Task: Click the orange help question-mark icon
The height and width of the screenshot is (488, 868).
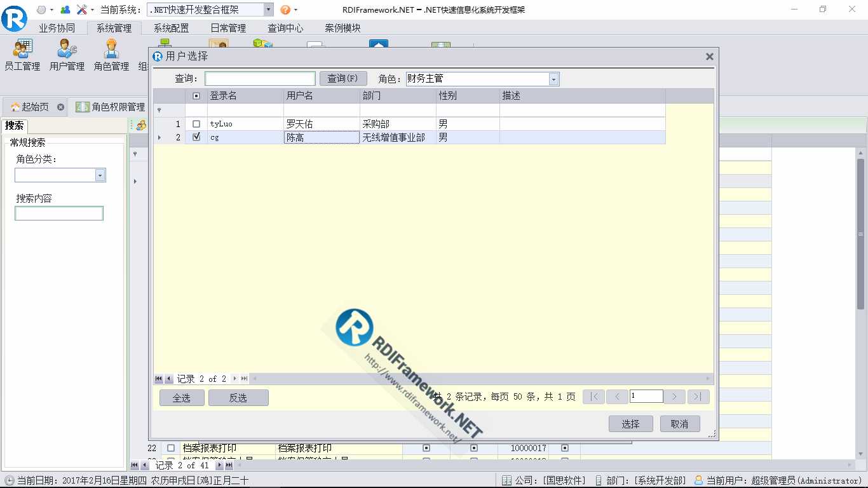Action: coord(286,10)
